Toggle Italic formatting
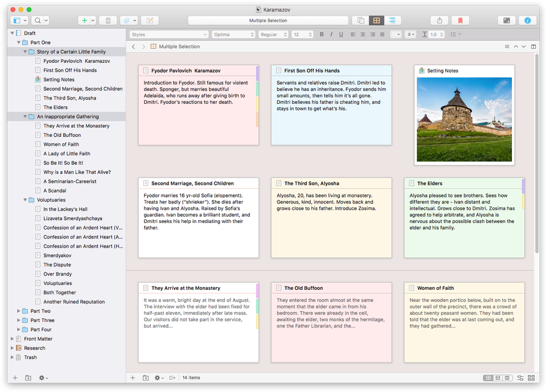547x392 pixels. coord(331,34)
